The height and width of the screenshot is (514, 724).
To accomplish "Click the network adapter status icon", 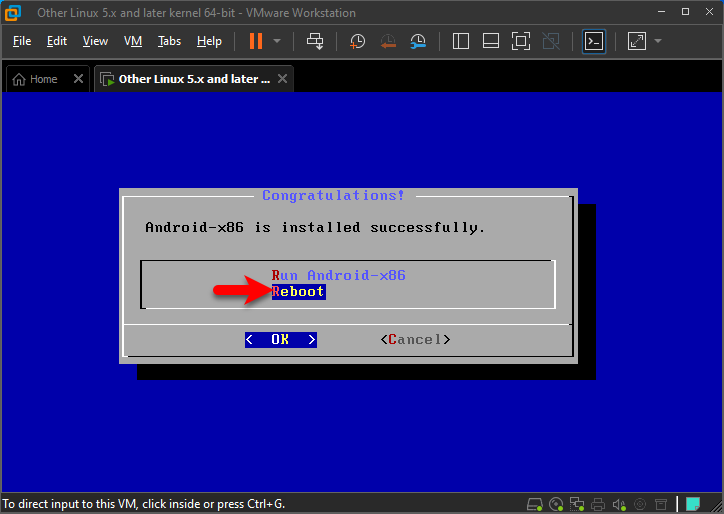I will [x=577, y=504].
